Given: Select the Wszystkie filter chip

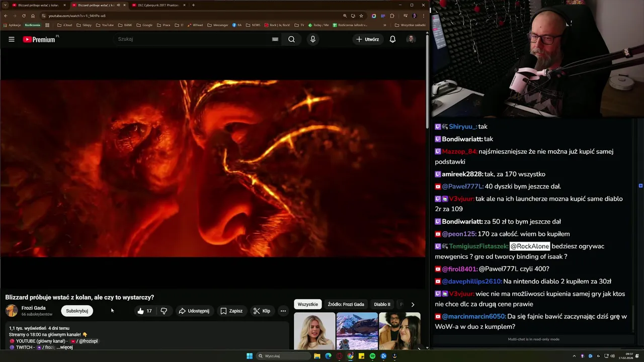Looking at the screenshot, I should 308,304.
